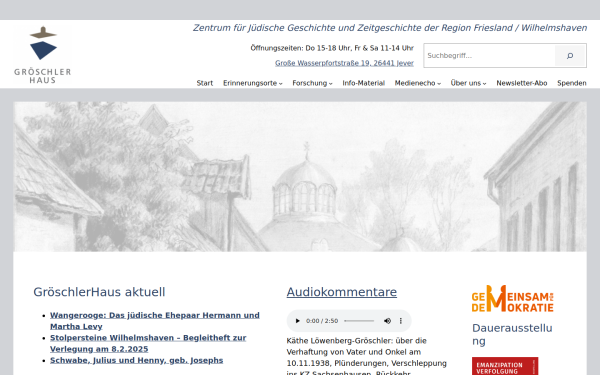
Task: Open the Newsletter-Abo page
Action: 522,83
